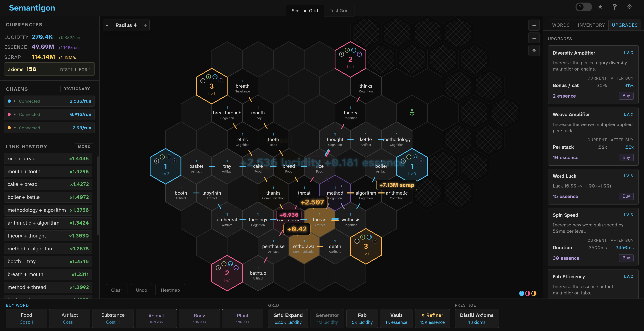Viewport: 644px width, 331px height.
Task: Expand the blue Connected chain 2.536/run
Action: pos(15,101)
